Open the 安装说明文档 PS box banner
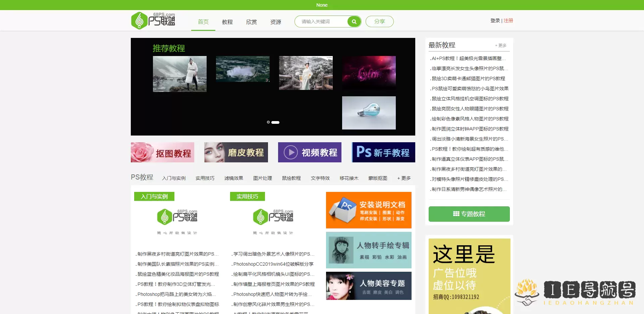The image size is (644, 314). point(368,210)
